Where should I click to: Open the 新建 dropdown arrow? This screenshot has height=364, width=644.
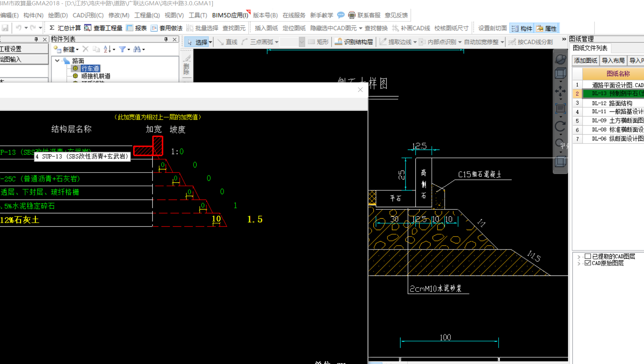77,50
